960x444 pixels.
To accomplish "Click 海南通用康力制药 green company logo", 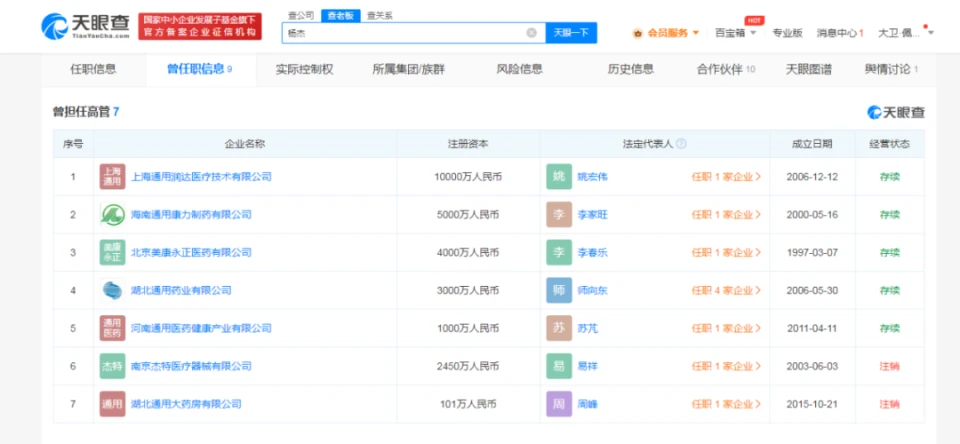I will point(112,214).
